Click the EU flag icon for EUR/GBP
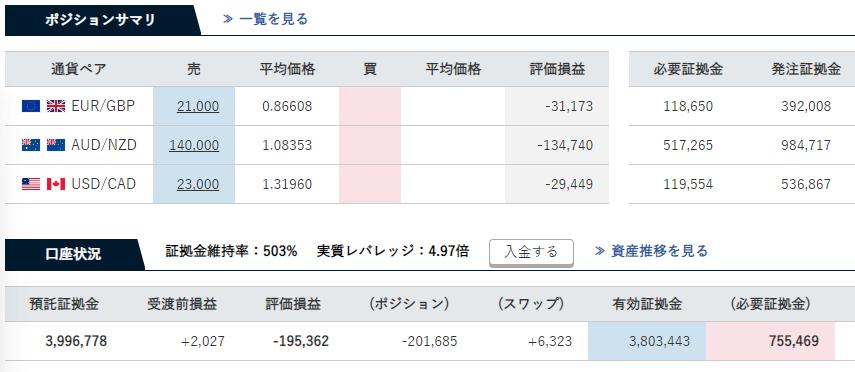This screenshot has width=855, height=372. pyautogui.click(x=31, y=106)
